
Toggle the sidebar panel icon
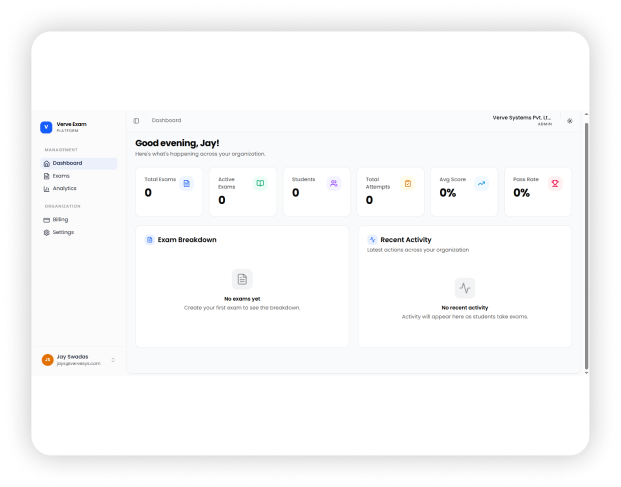click(137, 120)
